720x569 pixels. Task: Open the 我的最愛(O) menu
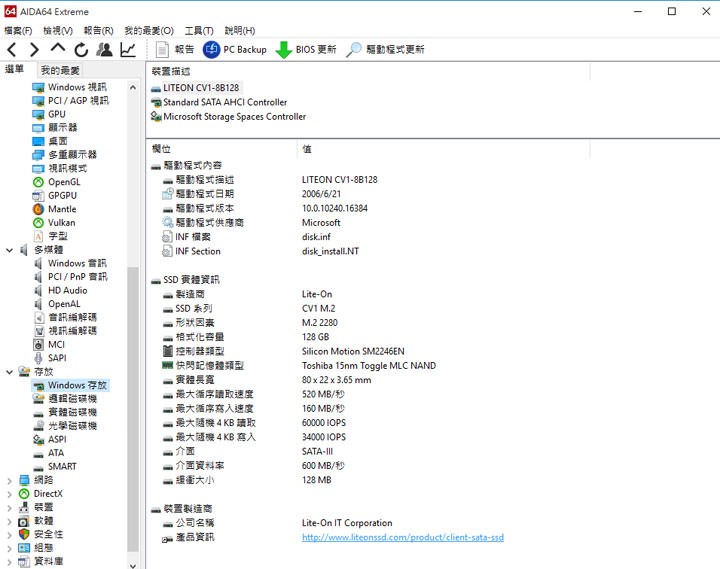(x=149, y=31)
